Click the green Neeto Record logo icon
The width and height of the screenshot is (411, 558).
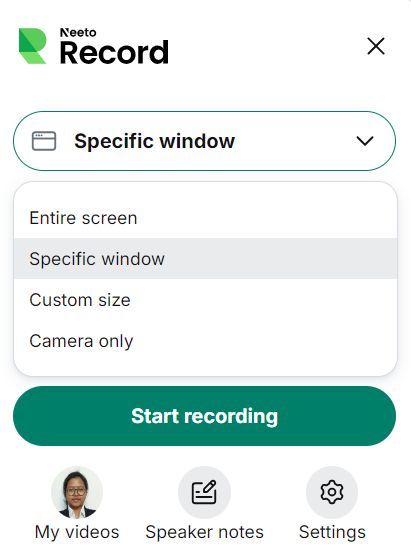[x=33, y=46]
